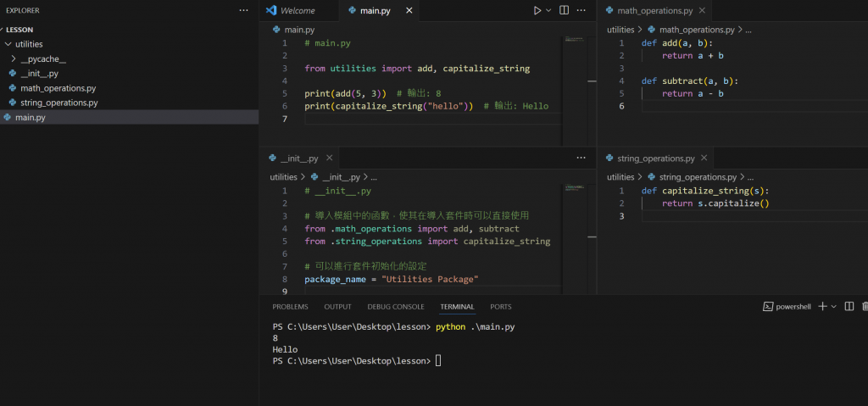868x406 pixels.
Task: Click 'return a + b' line
Action: (693, 55)
